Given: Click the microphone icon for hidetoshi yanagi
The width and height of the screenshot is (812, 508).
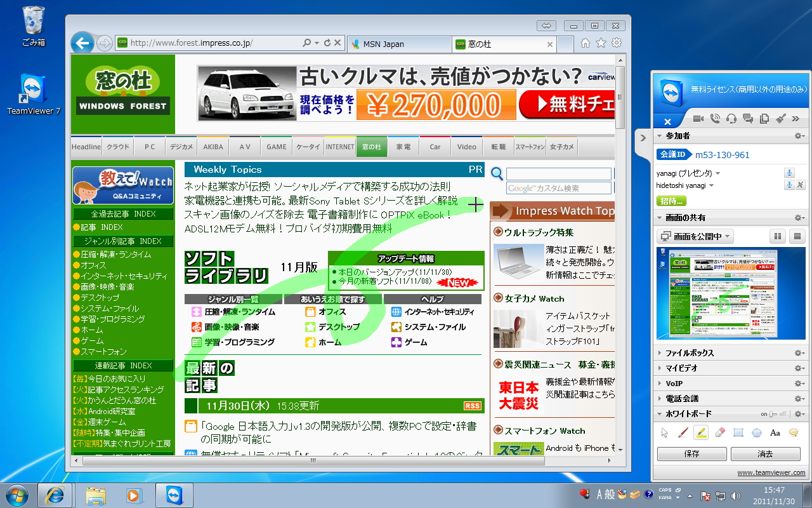Looking at the screenshot, I should pyautogui.click(x=789, y=185).
